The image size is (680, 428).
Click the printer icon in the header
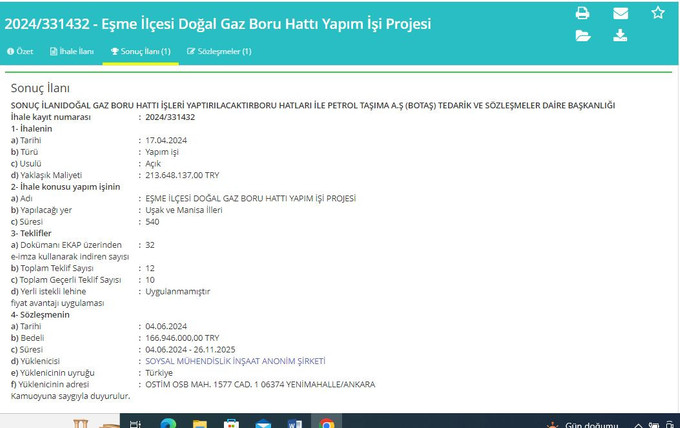[x=582, y=13]
